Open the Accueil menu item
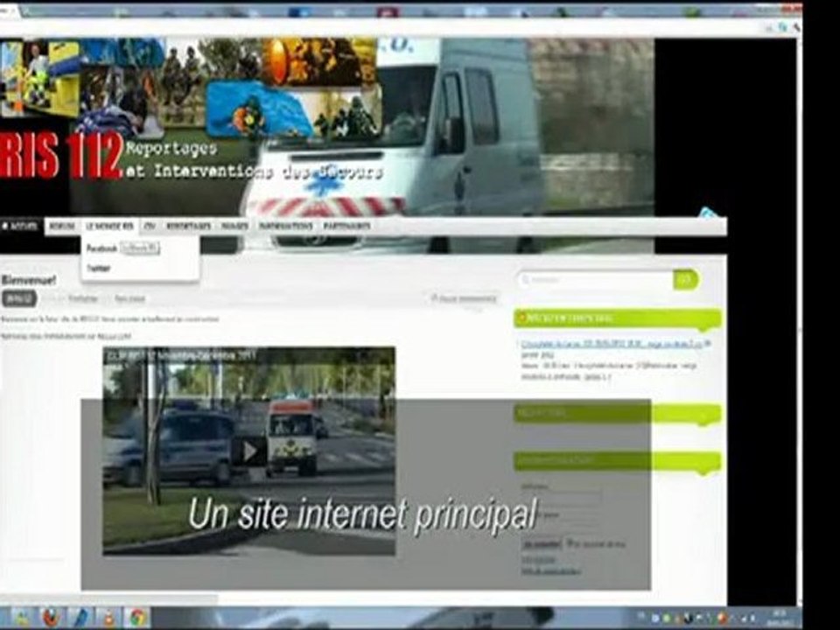This screenshot has height=630, width=840. coord(19,226)
